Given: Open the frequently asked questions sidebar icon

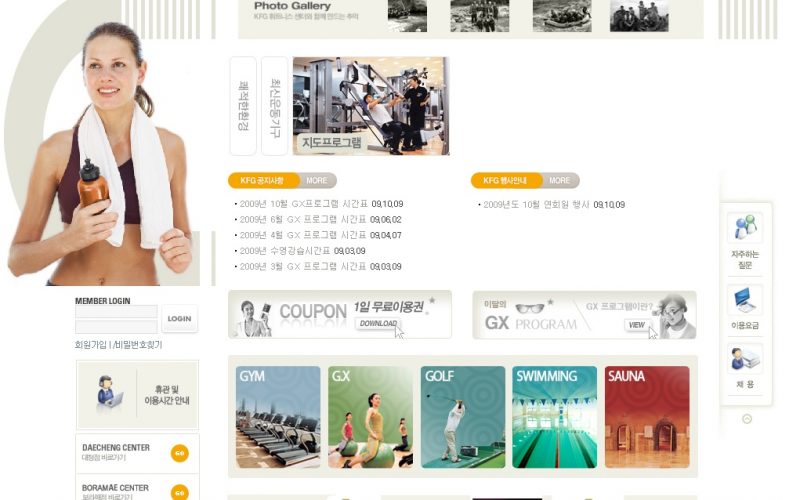Looking at the screenshot, I should tap(745, 228).
